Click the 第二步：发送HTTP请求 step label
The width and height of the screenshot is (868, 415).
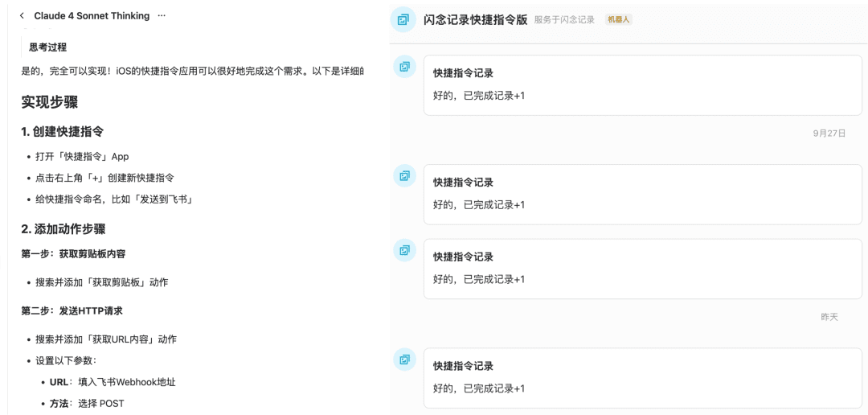point(72,310)
